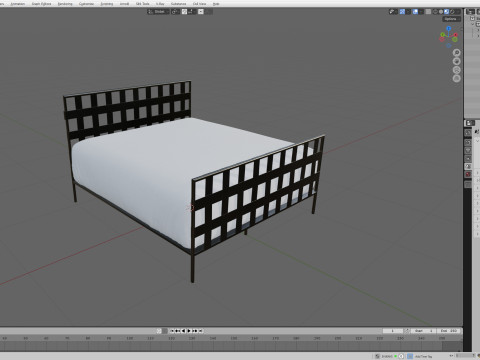Open the Output properties tab

(x=468, y=150)
